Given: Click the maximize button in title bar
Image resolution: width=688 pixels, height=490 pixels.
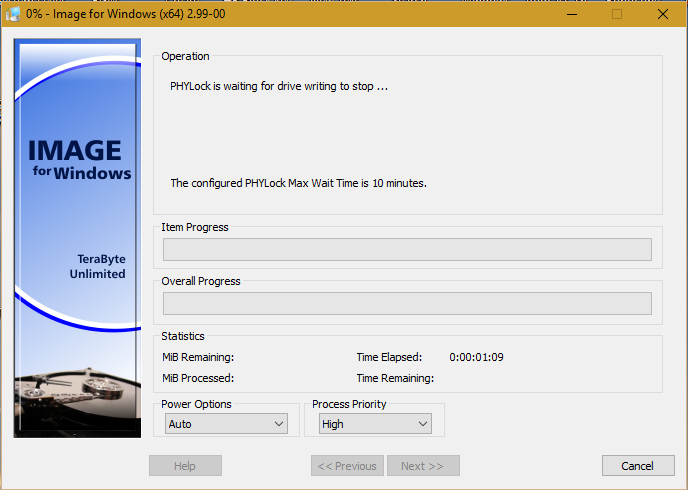Looking at the screenshot, I should click(x=617, y=14).
